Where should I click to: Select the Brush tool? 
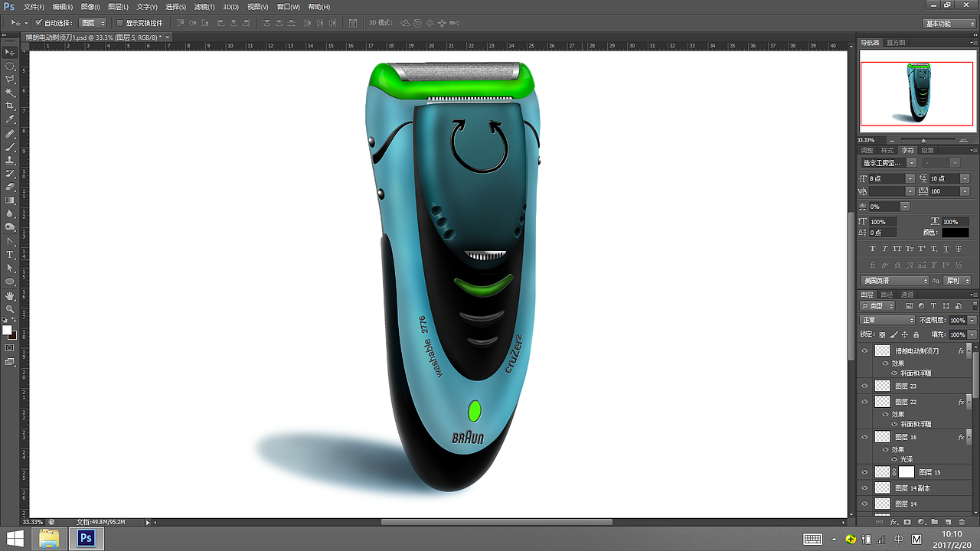click(x=10, y=146)
